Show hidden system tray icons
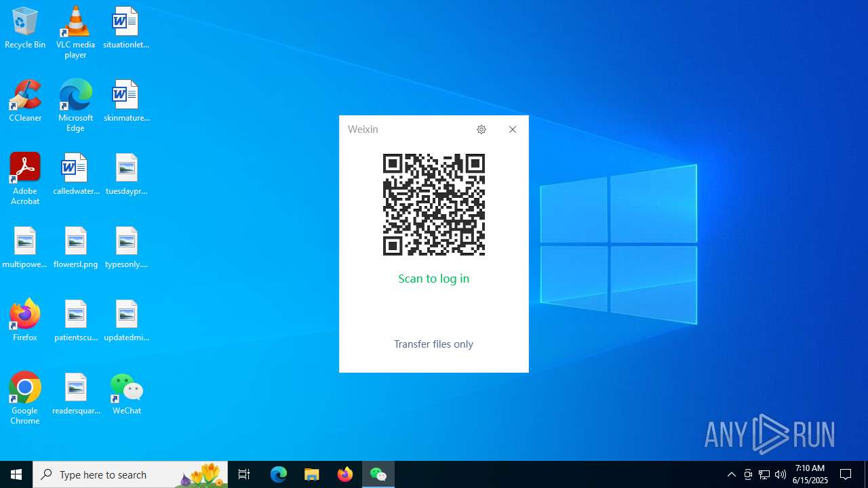Screen dimensions: 868x488 click(x=732, y=474)
